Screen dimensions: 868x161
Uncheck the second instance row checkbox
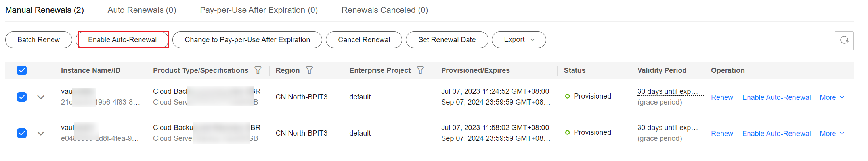[x=22, y=133]
